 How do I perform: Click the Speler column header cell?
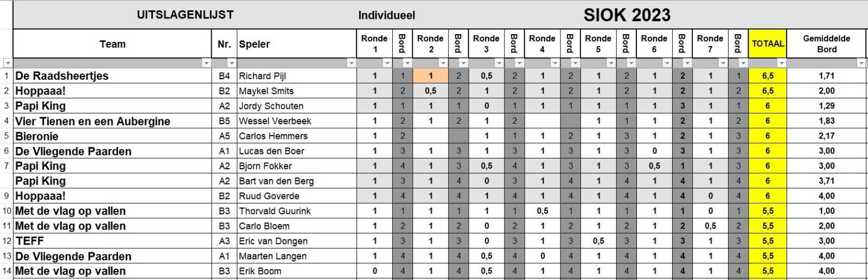pyautogui.click(x=296, y=44)
